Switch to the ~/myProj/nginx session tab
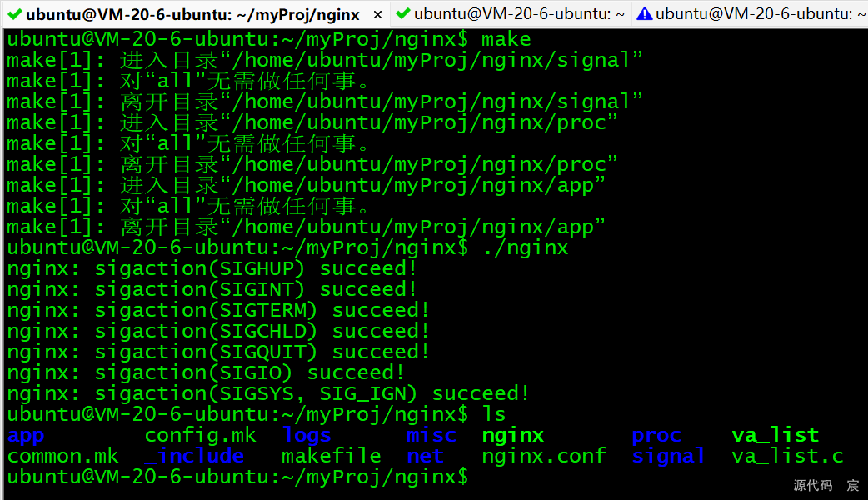This screenshot has width=868, height=500. pos(197,14)
